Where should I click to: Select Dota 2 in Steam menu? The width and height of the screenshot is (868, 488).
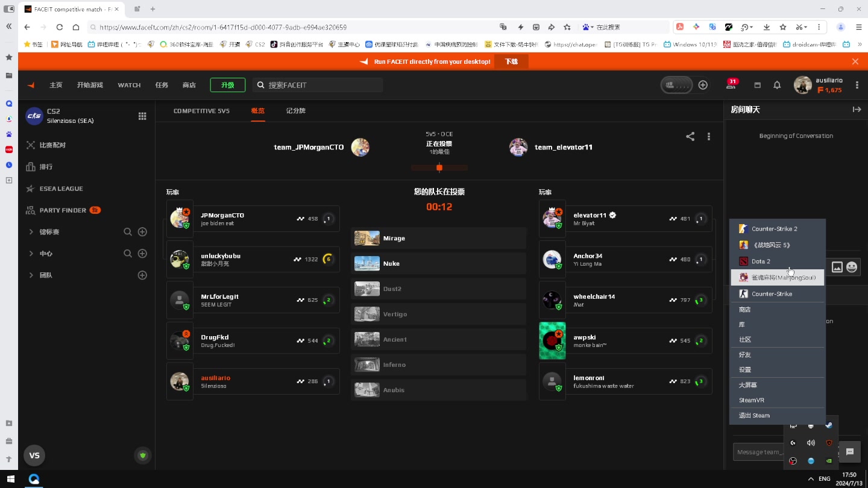point(777,261)
